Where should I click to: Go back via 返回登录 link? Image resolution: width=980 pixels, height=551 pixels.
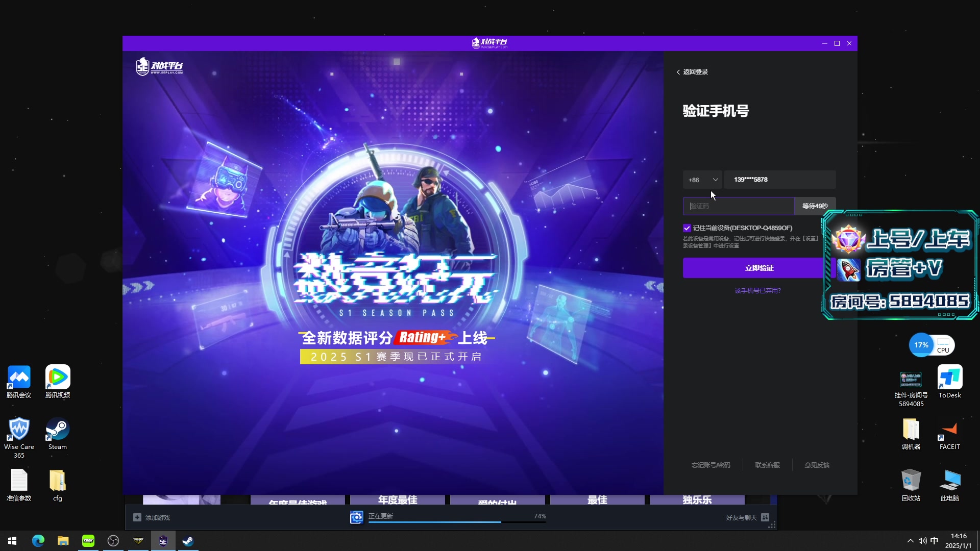click(693, 72)
